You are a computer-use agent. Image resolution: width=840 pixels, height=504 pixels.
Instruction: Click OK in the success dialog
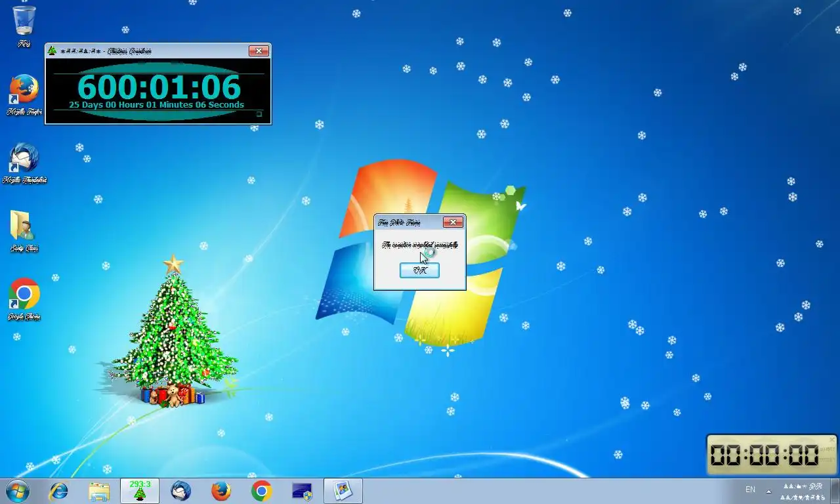[x=419, y=270]
